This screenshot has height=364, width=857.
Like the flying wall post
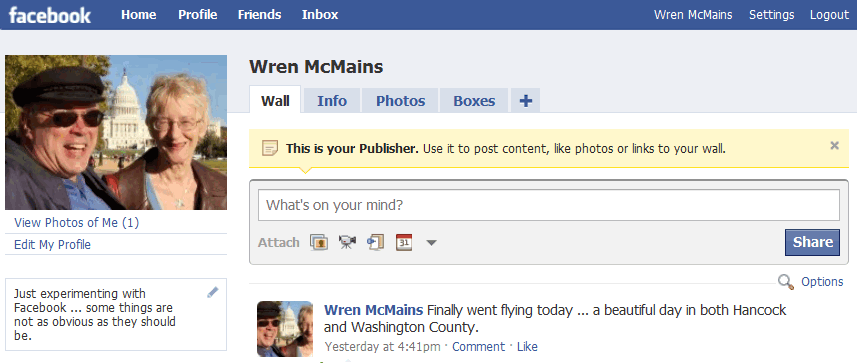[527, 347]
